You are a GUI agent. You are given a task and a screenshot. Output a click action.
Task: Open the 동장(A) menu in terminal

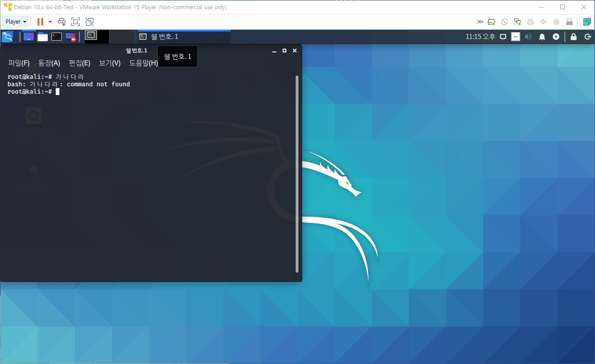pos(49,63)
